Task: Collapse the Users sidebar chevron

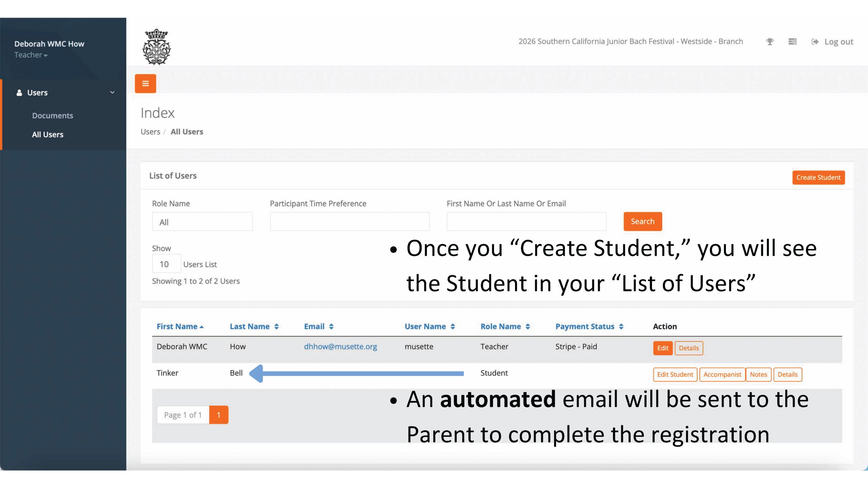Action: pyautogui.click(x=112, y=93)
